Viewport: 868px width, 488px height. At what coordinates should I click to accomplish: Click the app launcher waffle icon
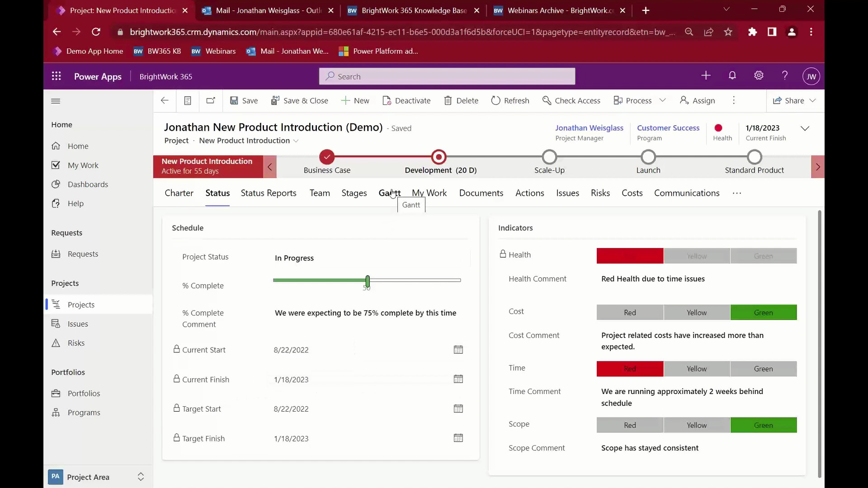(56, 76)
